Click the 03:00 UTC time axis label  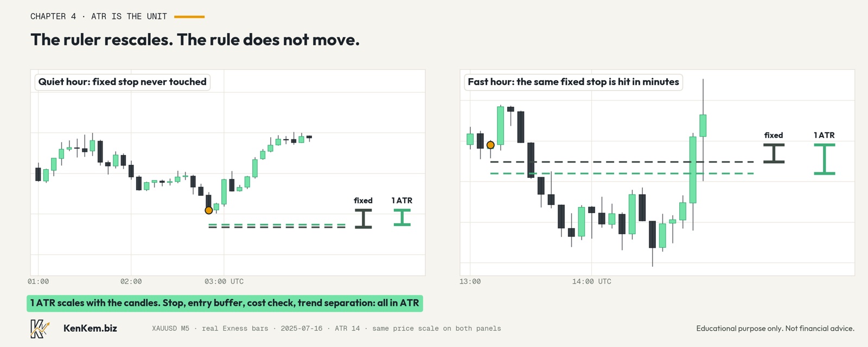[x=224, y=281]
